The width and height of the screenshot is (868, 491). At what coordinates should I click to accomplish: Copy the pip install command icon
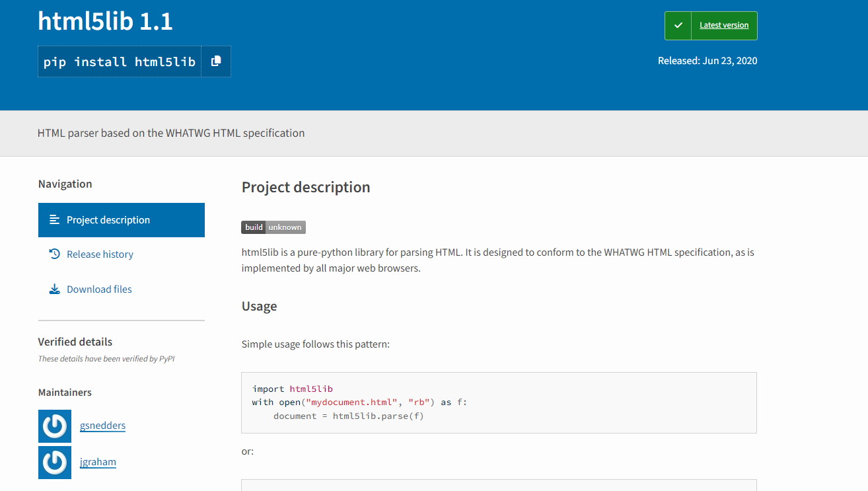coord(216,61)
